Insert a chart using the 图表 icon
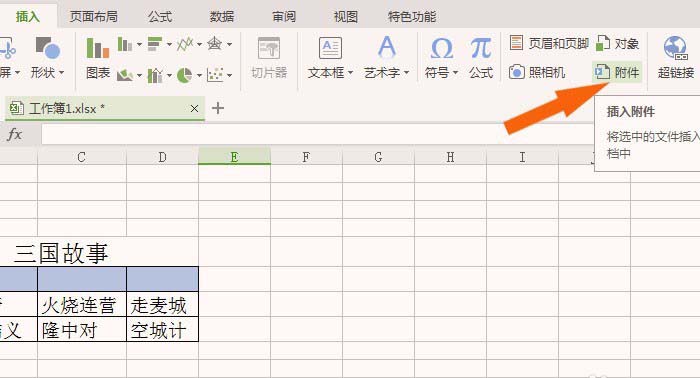The width and height of the screenshot is (700, 378). click(x=98, y=58)
